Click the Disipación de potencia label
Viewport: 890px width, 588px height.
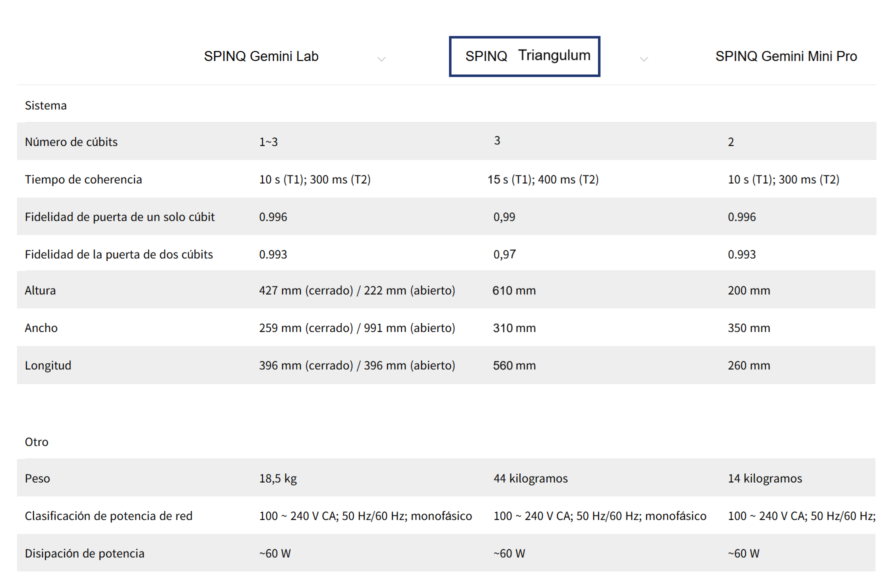84,553
